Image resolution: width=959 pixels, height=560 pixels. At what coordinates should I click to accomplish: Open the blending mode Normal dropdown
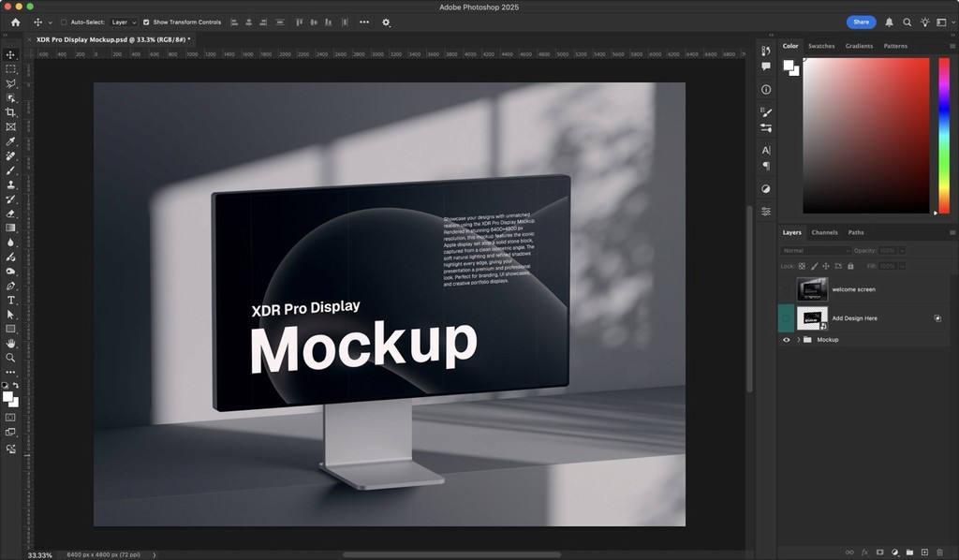[815, 251]
